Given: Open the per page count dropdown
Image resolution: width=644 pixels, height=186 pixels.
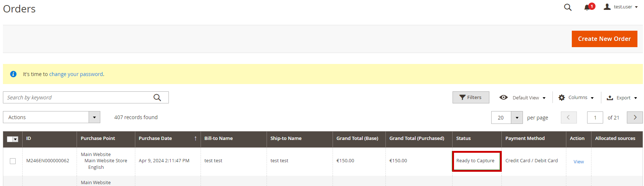Looking at the screenshot, I should coord(517,118).
